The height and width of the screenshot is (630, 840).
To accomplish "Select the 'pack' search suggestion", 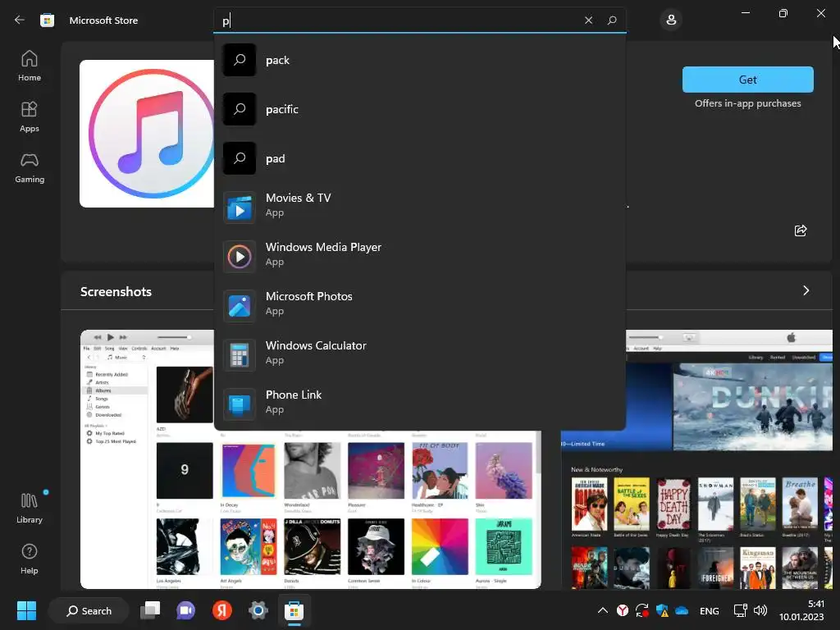I will point(419,60).
